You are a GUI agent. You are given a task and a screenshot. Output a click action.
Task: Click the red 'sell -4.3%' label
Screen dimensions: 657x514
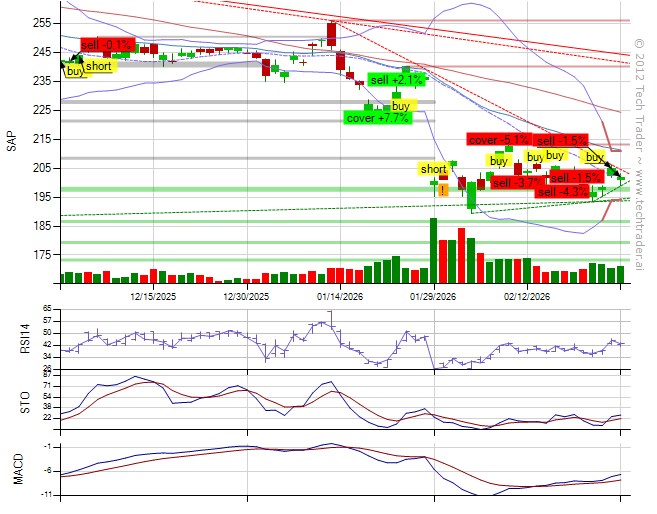[x=564, y=191]
